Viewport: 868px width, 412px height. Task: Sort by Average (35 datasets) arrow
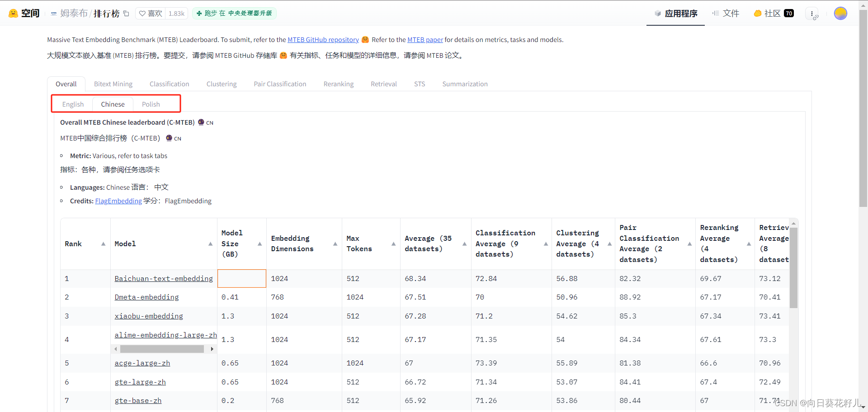(x=464, y=244)
